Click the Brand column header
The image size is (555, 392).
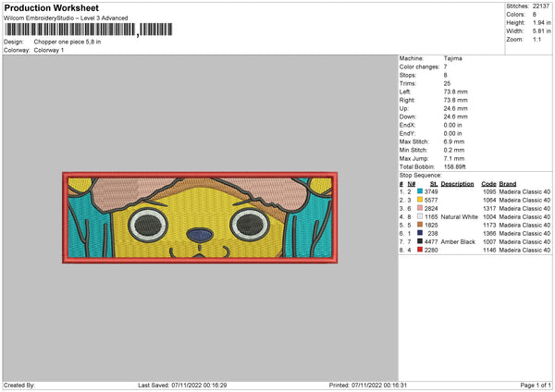509,183
